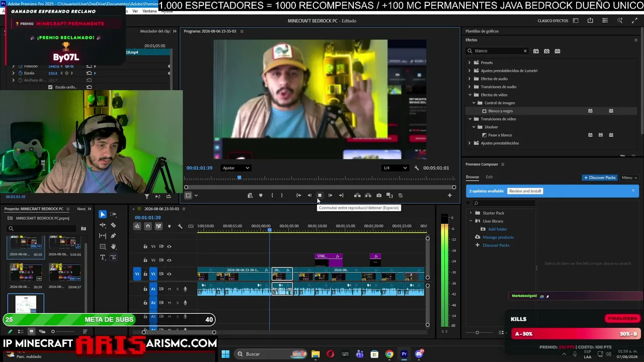Click the Manage products link
The height and width of the screenshot is (362, 644).
[x=498, y=237]
